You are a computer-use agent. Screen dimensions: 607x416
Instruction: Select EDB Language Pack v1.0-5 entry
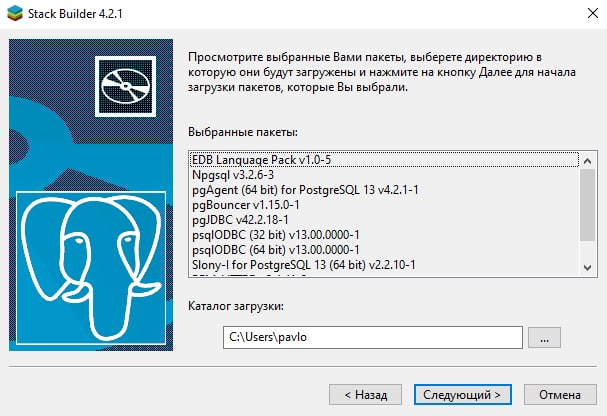click(384, 160)
